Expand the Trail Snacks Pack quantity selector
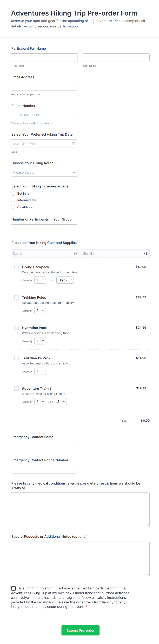Screen dimensions: 159x644 click(40, 371)
